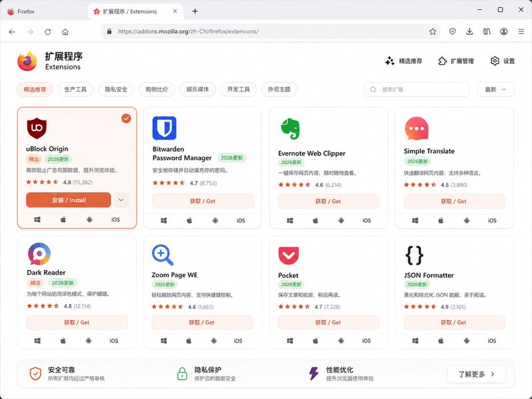Click 获取 / Get for Simple Translate
Viewport: 532px width, 399px height.
454,201
